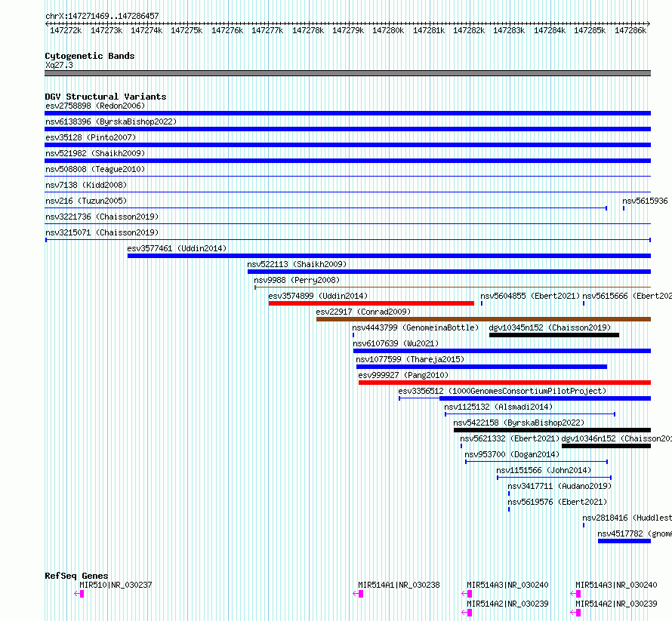Image resolution: width=672 pixels, height=621 pixels.
Task: Click the nsv5619576 (Ebert2021) label
Action: (557, 502)
